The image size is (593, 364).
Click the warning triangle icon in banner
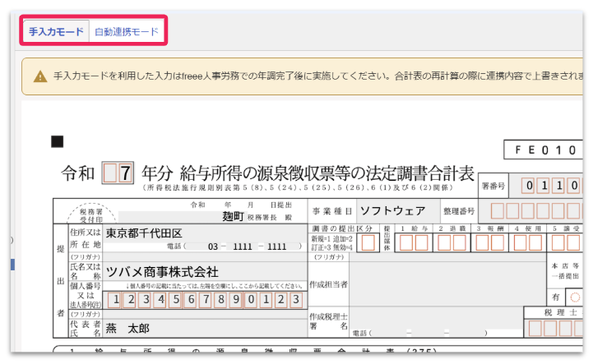[x=40, y=76]
